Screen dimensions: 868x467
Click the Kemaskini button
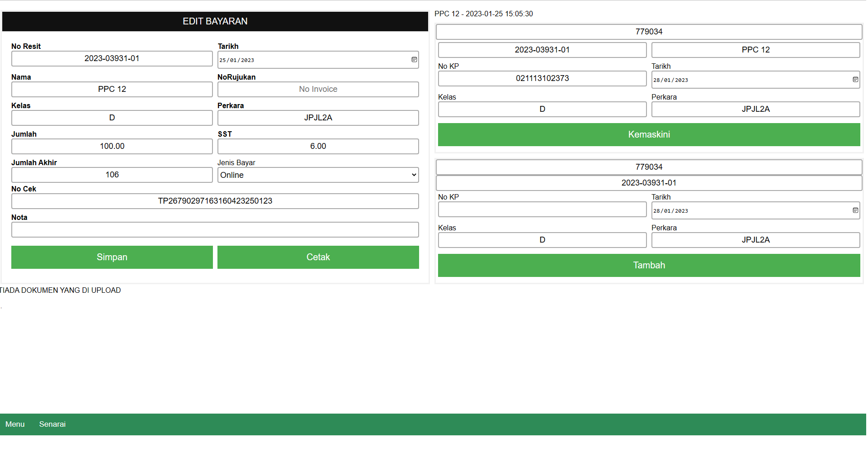coord(649,134)
